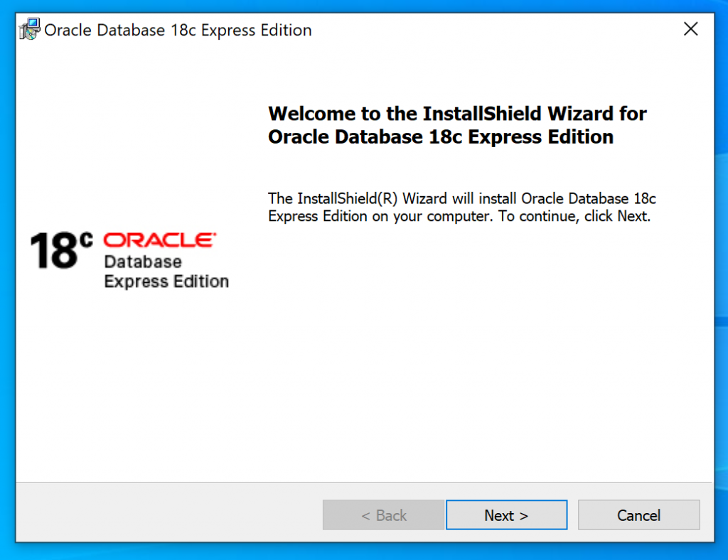Close the Oracle Database installer window

(690, 30)
